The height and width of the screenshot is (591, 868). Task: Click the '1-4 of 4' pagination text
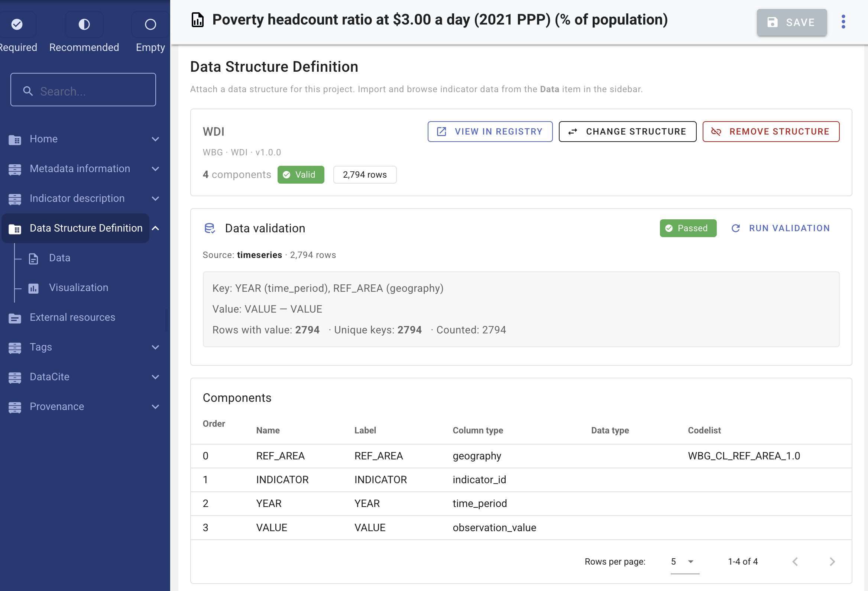(742, 562)
